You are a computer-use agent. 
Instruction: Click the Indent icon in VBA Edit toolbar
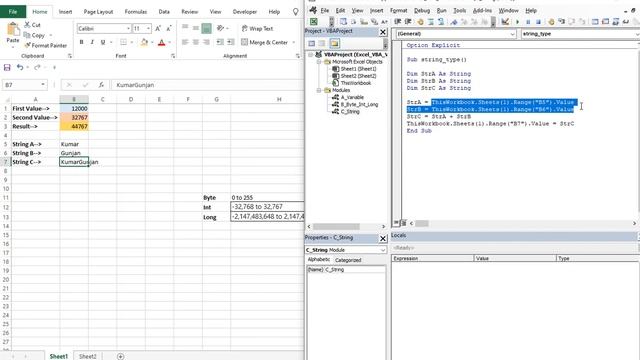point(398,22)
